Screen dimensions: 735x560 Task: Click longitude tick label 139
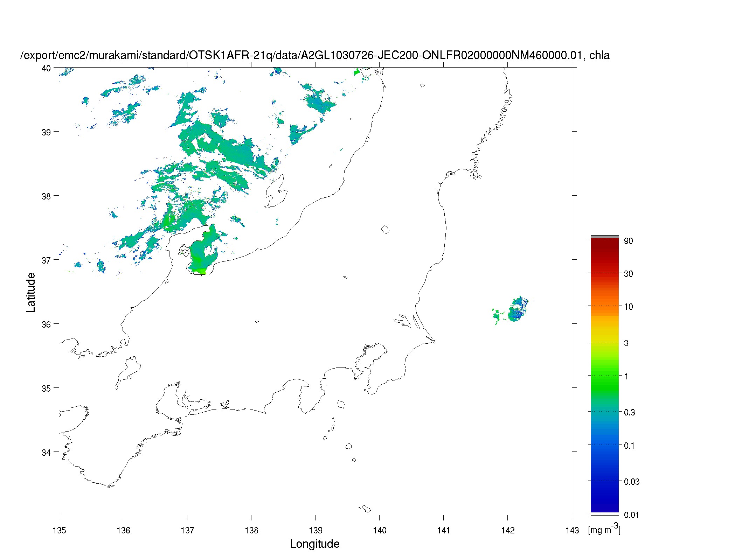point(316,531)
